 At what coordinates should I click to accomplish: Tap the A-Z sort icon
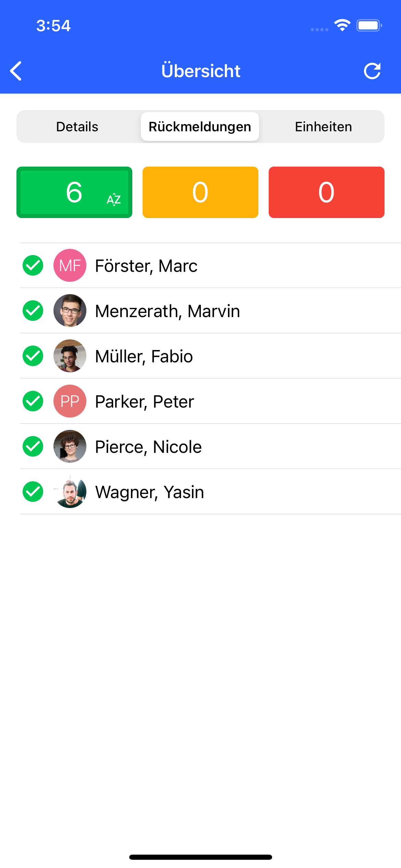(x=114, y=199)
